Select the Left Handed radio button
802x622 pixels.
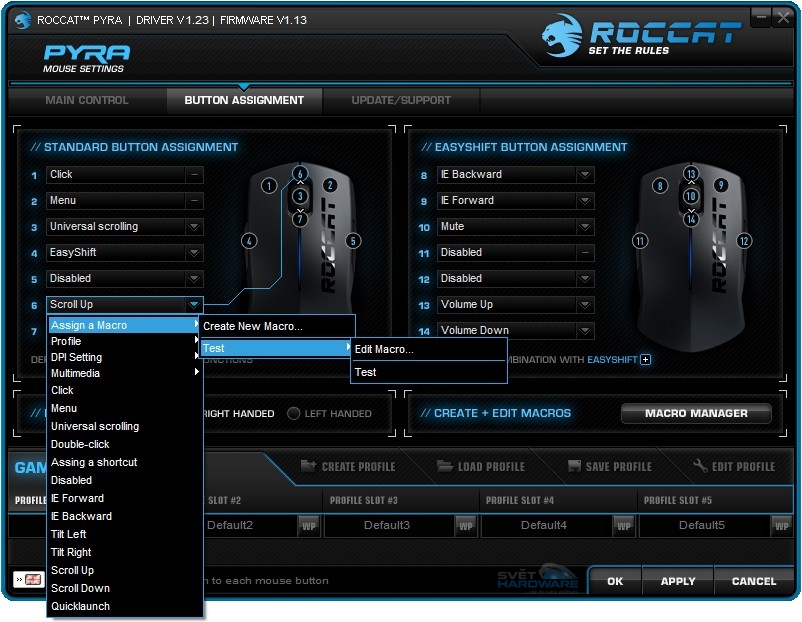[295, 413]
